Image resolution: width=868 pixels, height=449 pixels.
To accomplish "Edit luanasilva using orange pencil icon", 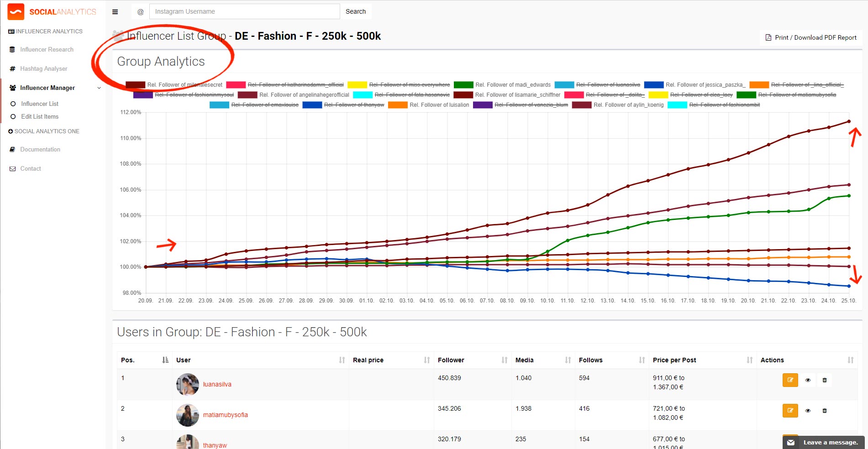I will [790, 380].
